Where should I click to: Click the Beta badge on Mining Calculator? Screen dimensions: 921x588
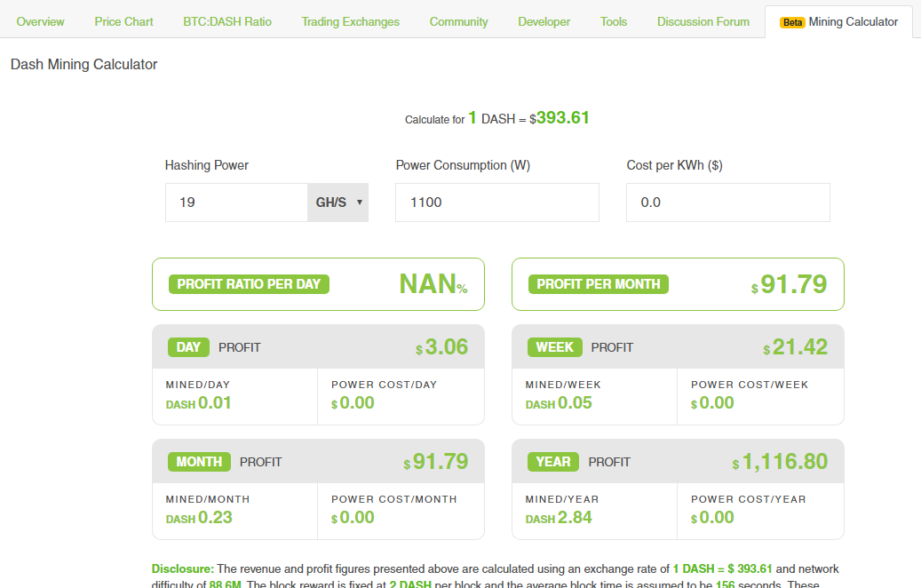click(x=792, y=22)
